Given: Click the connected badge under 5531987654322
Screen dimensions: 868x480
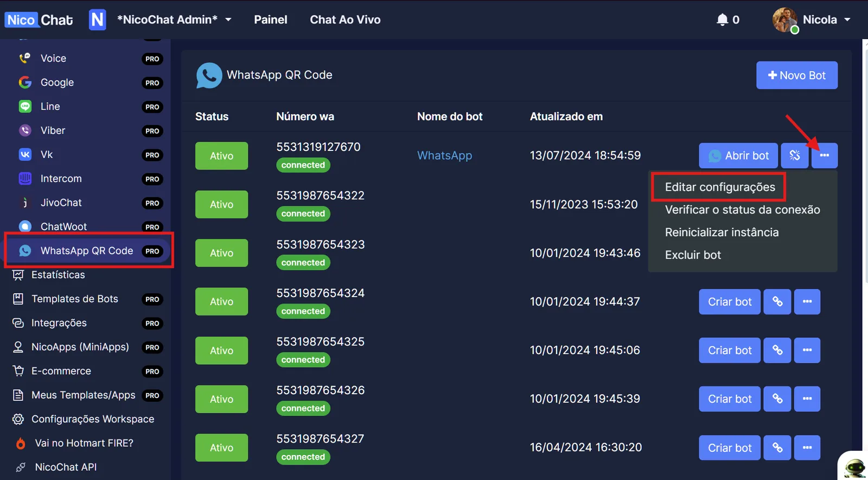Looking at the screenshot, I should [303, 213].
